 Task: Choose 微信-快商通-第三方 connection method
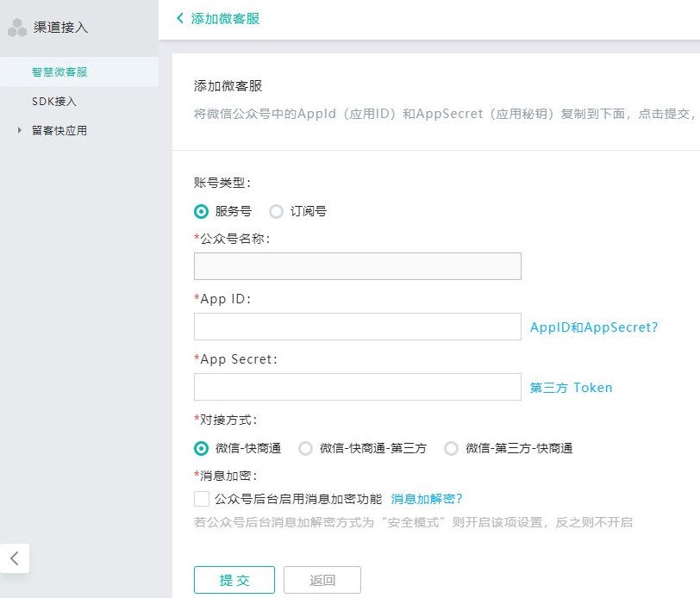coord(305,448)
